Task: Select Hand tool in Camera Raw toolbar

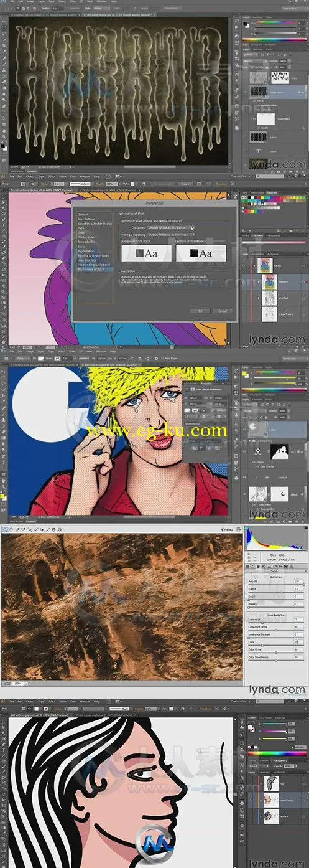Action: coord(11,529)
